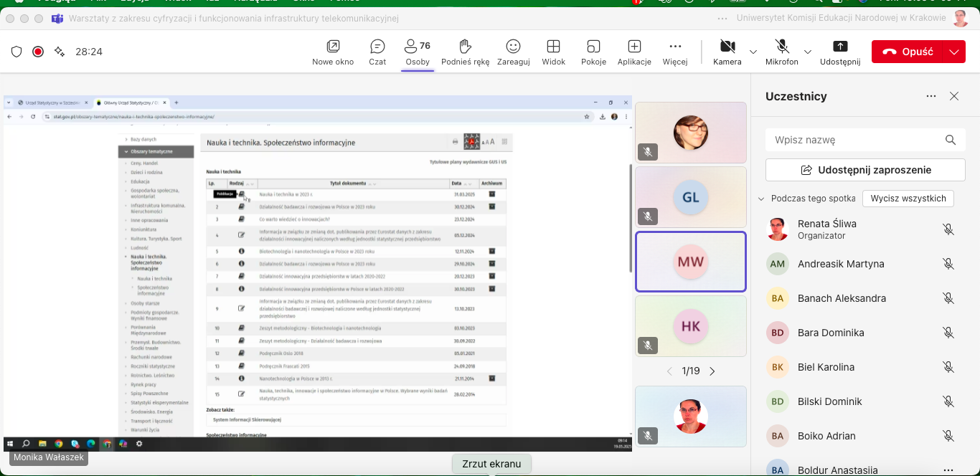Open the Czat chat panel

click(x=377, y=52)
